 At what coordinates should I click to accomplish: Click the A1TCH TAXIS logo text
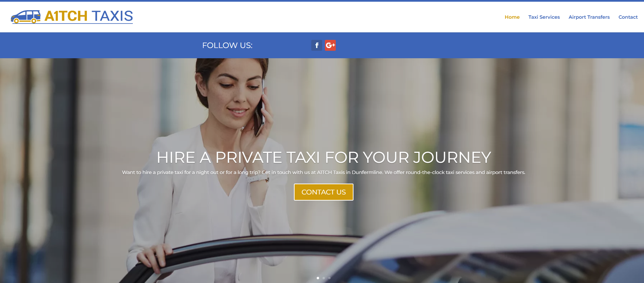(89, 16)
